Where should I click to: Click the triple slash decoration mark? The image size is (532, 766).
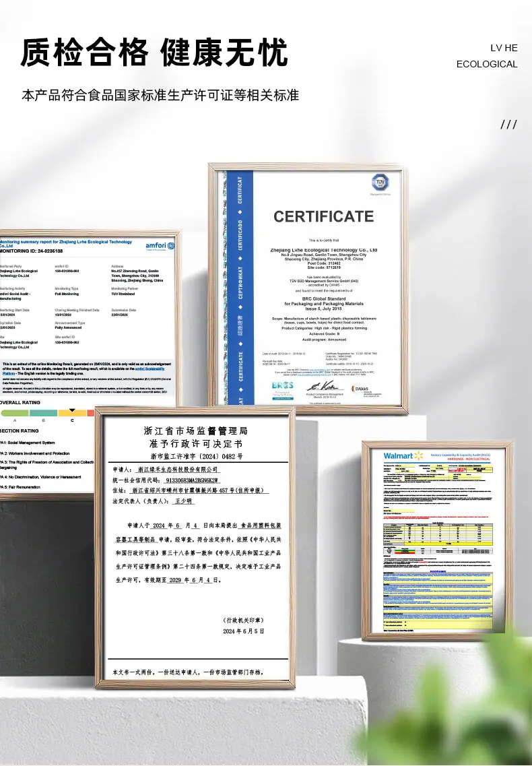coord(508,125)
